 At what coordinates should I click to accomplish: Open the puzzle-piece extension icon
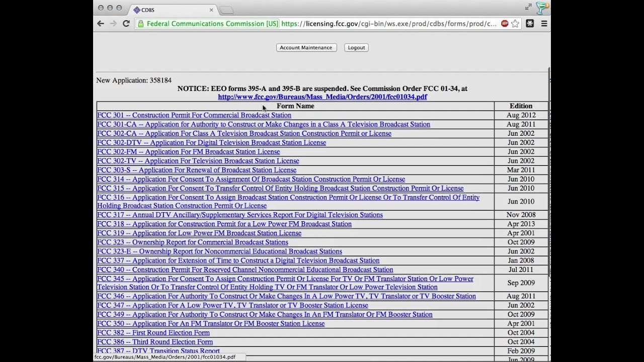pyautogui.click(x=530, y=24)
